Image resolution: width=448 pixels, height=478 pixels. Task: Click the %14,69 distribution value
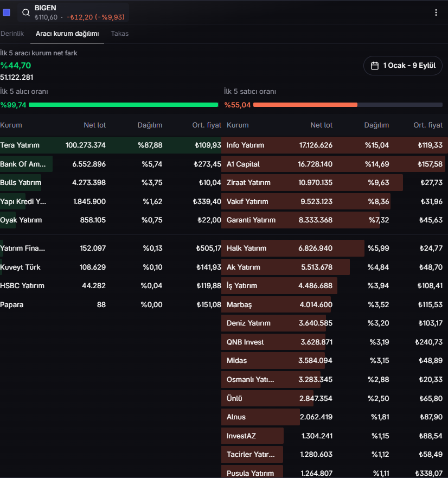(377, 164)
